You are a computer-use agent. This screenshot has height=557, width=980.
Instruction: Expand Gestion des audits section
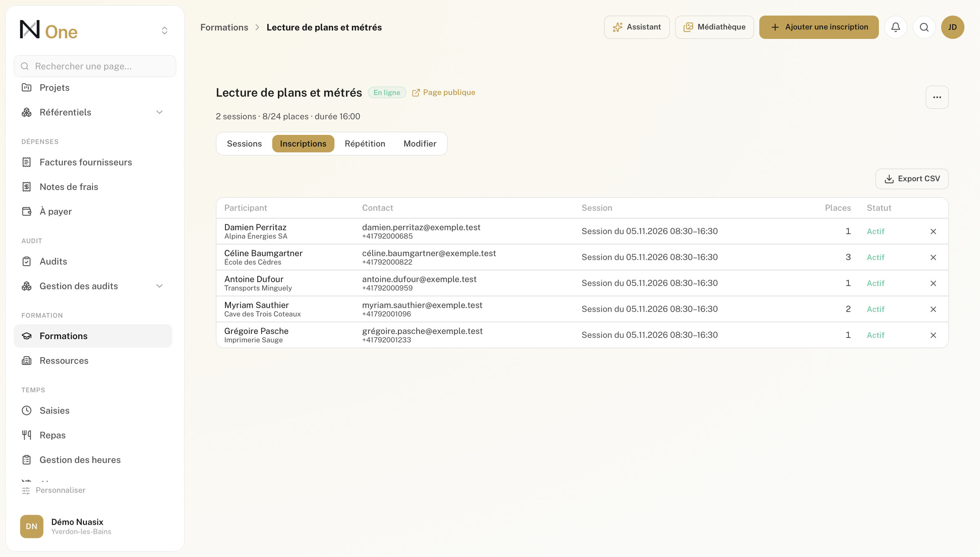pos(93,286)
